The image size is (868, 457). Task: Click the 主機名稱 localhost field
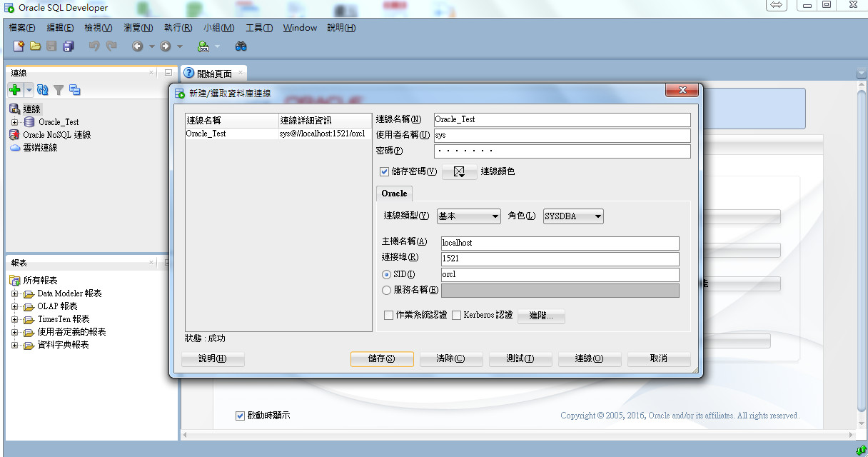click(560, 243)
